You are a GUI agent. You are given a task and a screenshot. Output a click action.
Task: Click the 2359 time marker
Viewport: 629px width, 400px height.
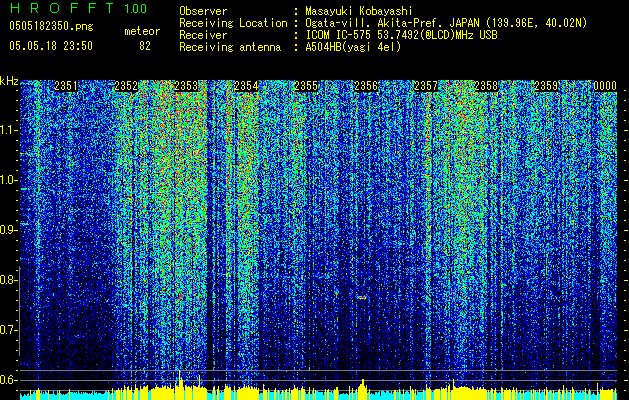(x=546, y=86)
